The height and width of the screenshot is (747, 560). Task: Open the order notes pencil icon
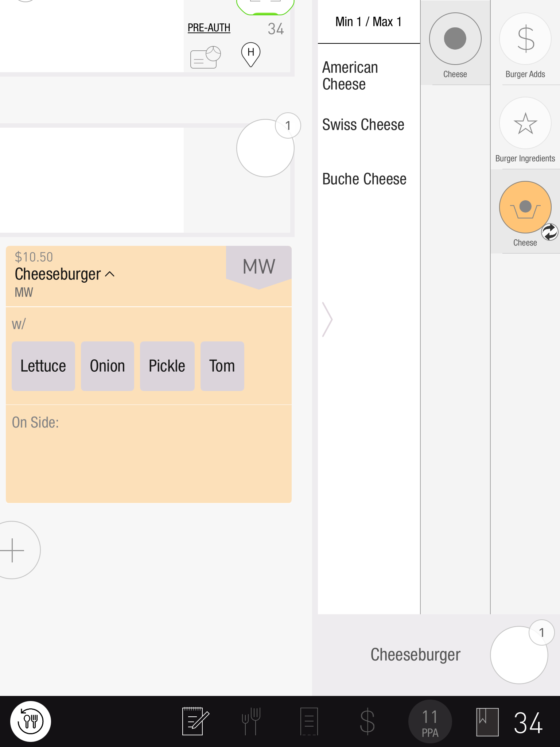pyautogui.click(x=195, y=721)
